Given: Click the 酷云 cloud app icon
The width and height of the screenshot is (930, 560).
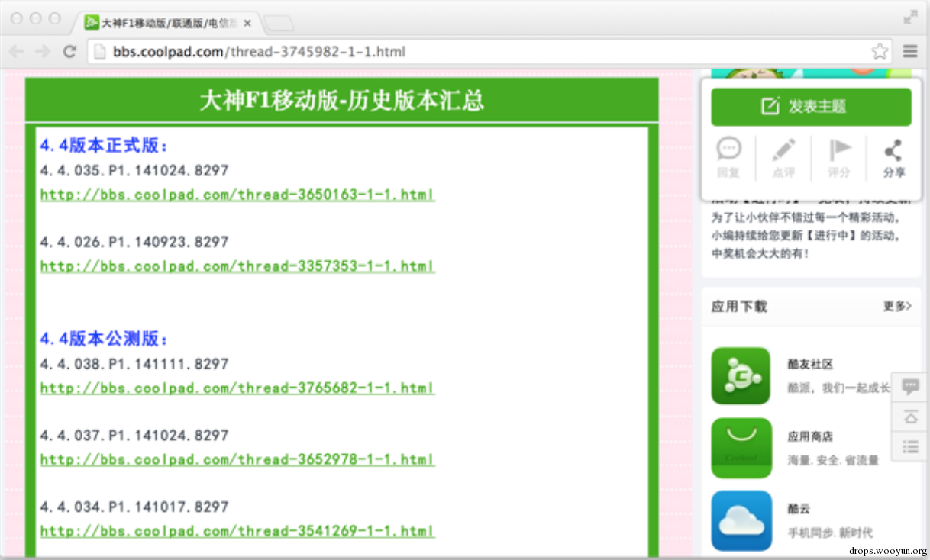Looking at the screenshot, I should click(741, 520).
